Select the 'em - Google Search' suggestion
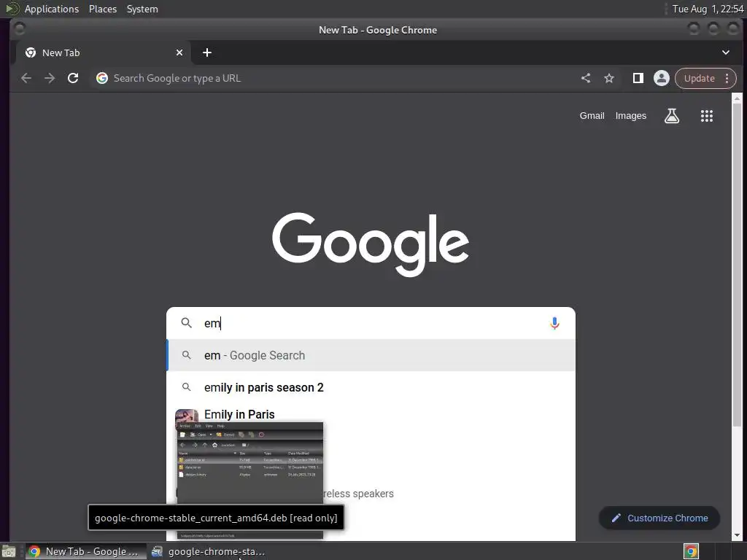The height and width of the screenshot is (560, 747). point(371,355)
